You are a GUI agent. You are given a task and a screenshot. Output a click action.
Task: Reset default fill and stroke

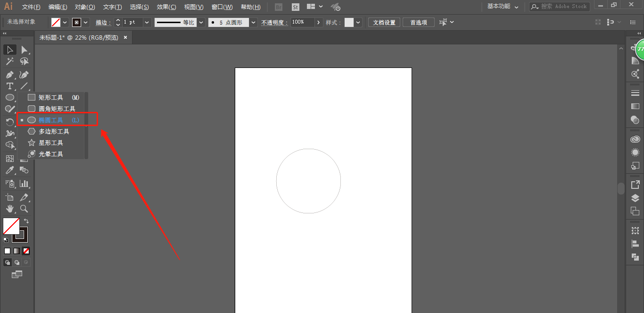point(6,240)
